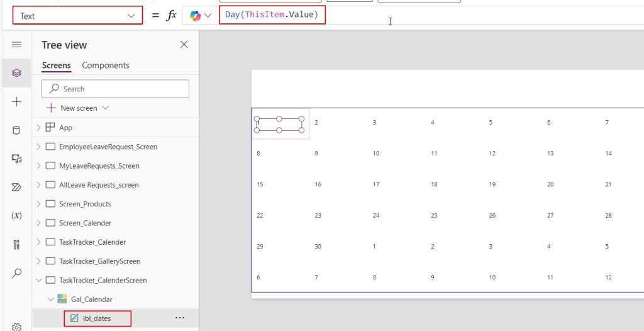Click calendar cell showing 17
644x331 pixels.
click(376, 184)
